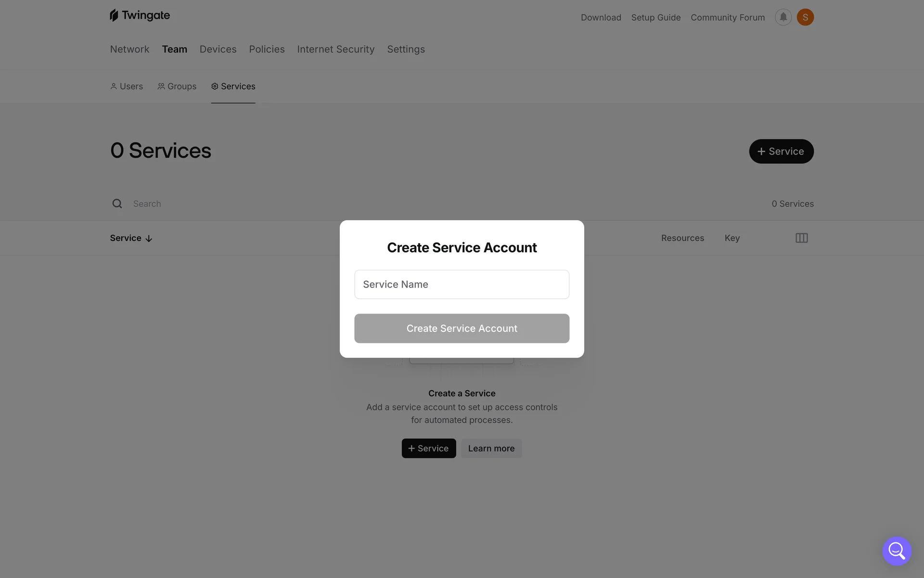
Task: Open the Setup Guide link
Action: [x=655, y=17]
